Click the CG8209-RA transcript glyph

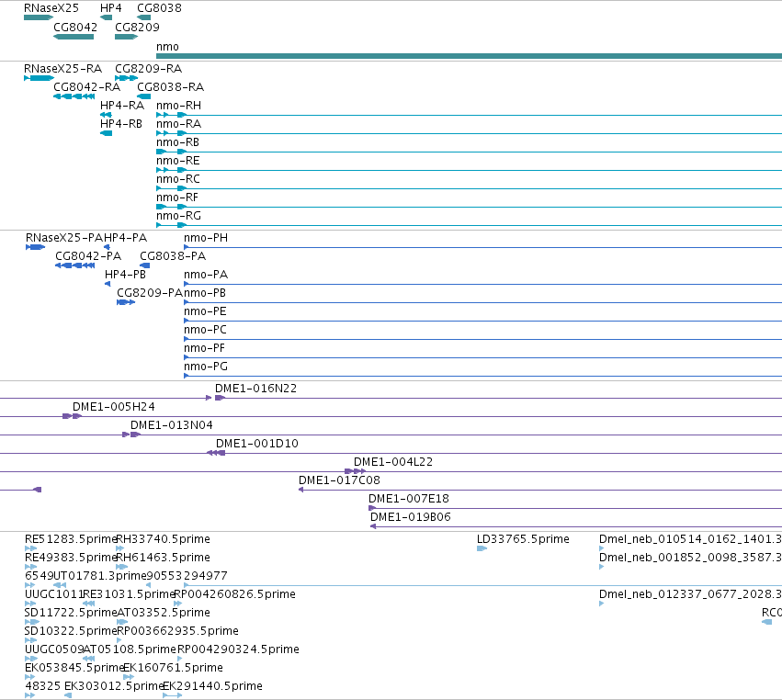click(126, 78)
